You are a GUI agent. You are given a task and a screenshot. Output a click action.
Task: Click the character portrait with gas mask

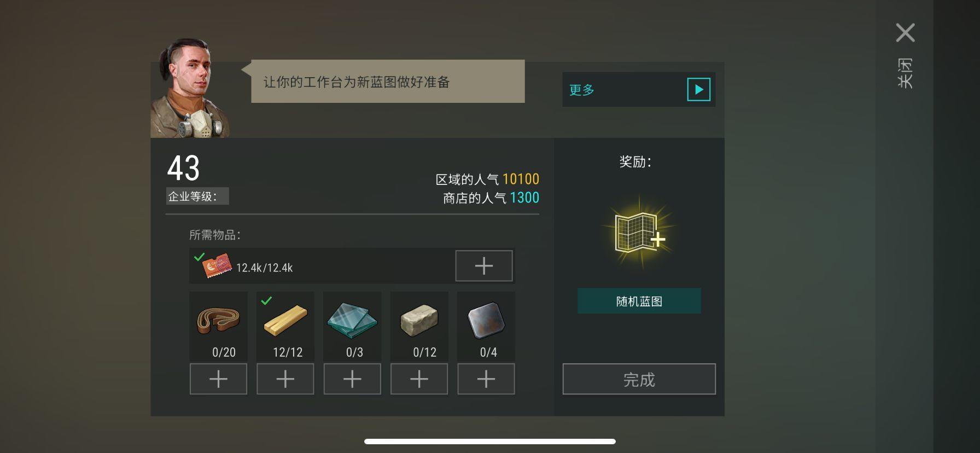[190, 88]
